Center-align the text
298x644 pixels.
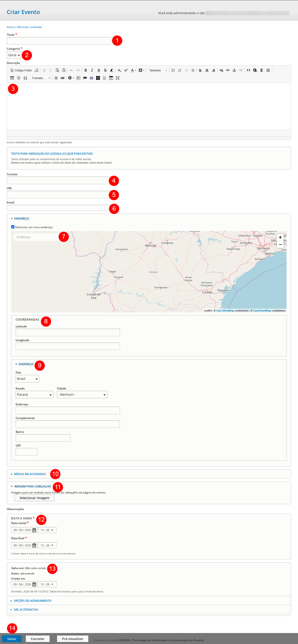pyautogui.click(x=207, y=70)
